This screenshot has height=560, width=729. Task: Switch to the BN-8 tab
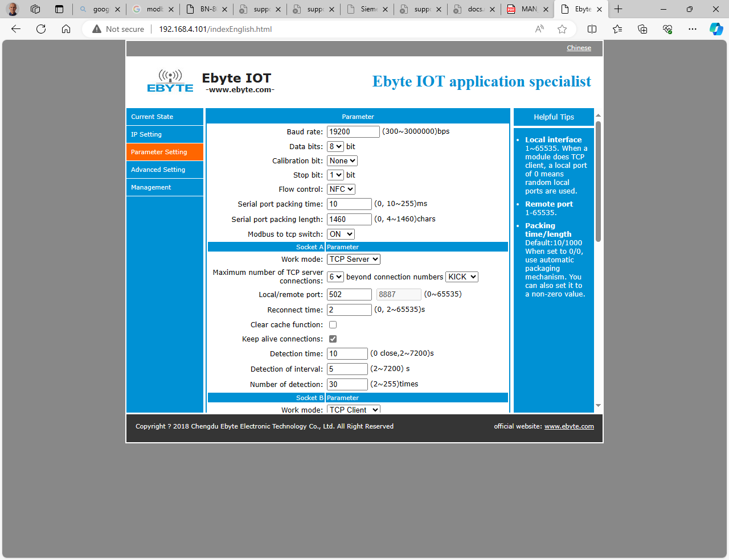coord(208,9)
